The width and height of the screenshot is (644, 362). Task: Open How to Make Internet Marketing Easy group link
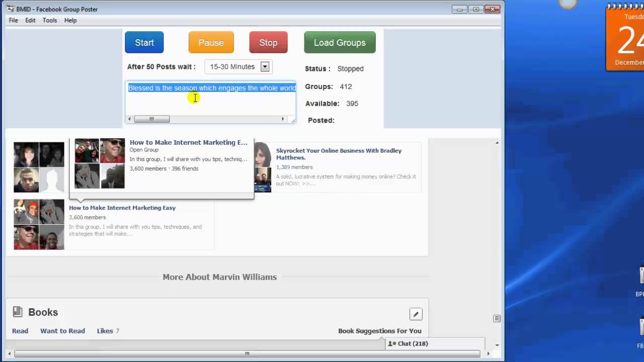122,208
